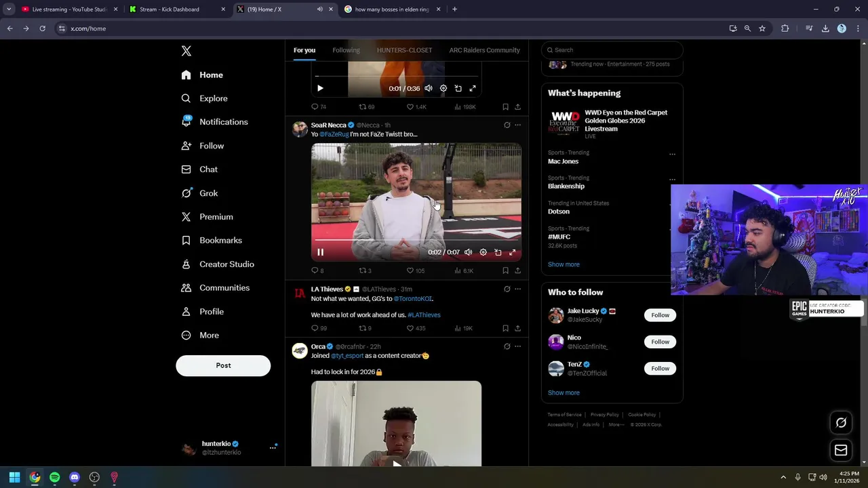Image resolution: width=868 pixels, height=488 pixels.
Task: Switch to the HUNTERS-CLOSET tab
Action: tap(404, 50)
